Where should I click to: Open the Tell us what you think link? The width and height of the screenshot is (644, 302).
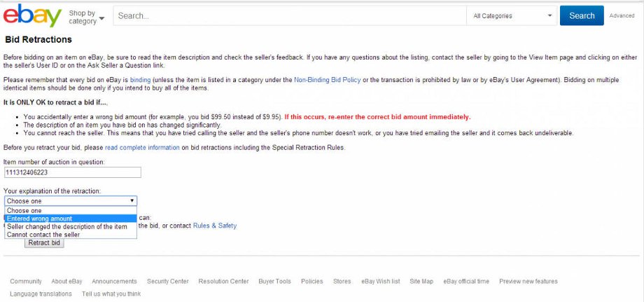111,294
